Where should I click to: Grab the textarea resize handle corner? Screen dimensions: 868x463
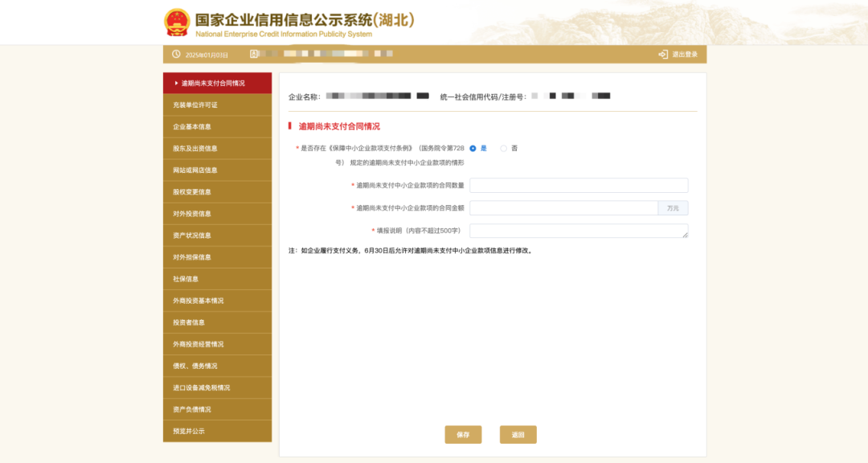click(686, 235)
